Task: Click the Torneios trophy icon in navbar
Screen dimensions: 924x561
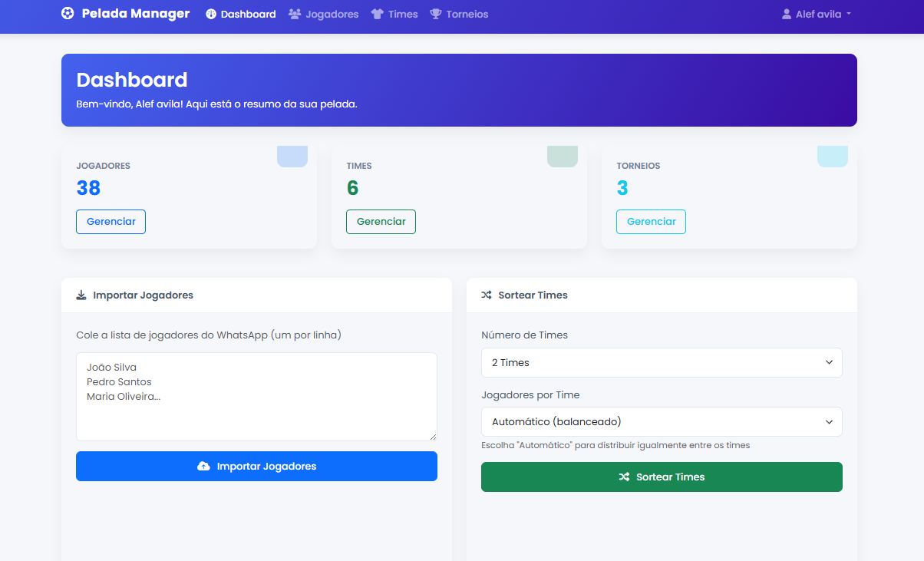Action: point(436,15)
